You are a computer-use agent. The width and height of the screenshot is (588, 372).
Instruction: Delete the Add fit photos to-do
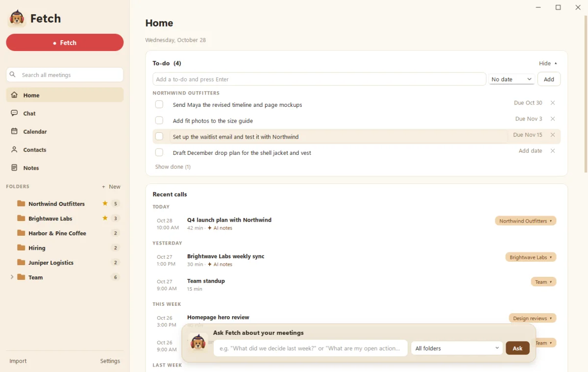pos(553,119)
